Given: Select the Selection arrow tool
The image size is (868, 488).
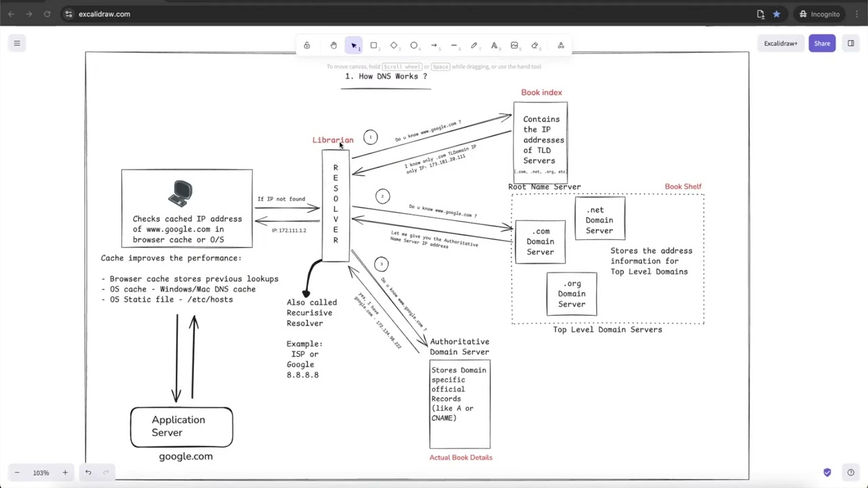Looking at the screenshot, I should [x=353, y=45].
